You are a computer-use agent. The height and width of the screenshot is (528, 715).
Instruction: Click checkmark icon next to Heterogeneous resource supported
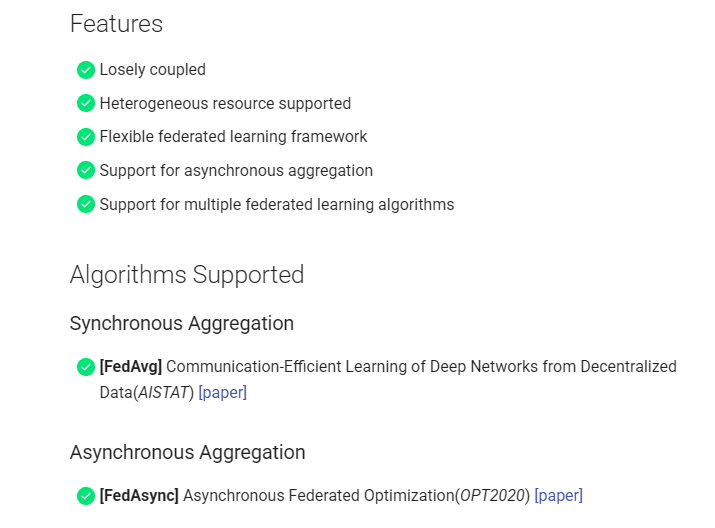pos(86,103)
